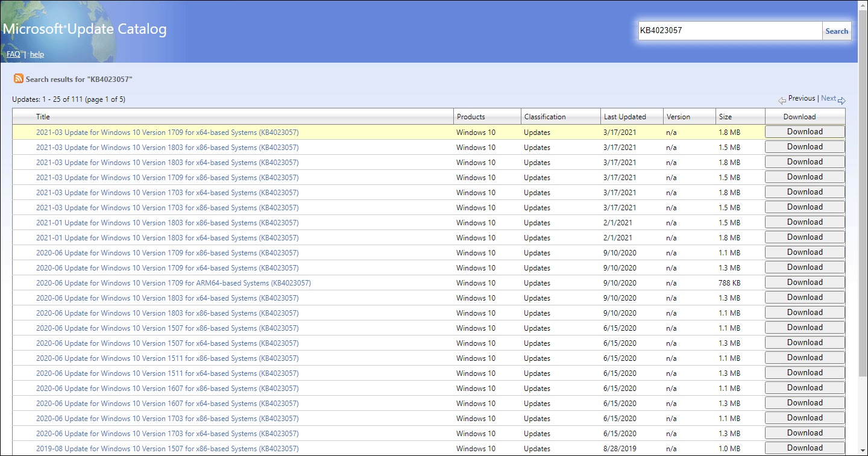Open the FAQ link

[x=13, y=54]
